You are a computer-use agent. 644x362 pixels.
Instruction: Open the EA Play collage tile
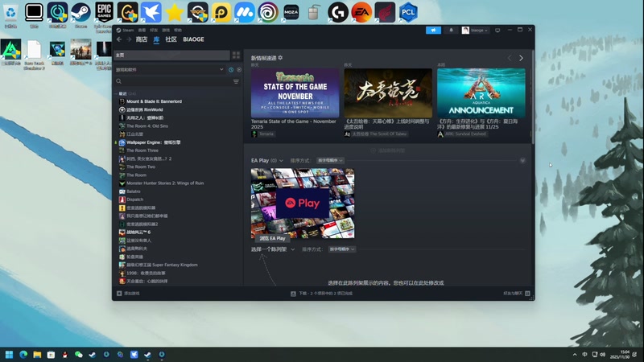point(303,204)
